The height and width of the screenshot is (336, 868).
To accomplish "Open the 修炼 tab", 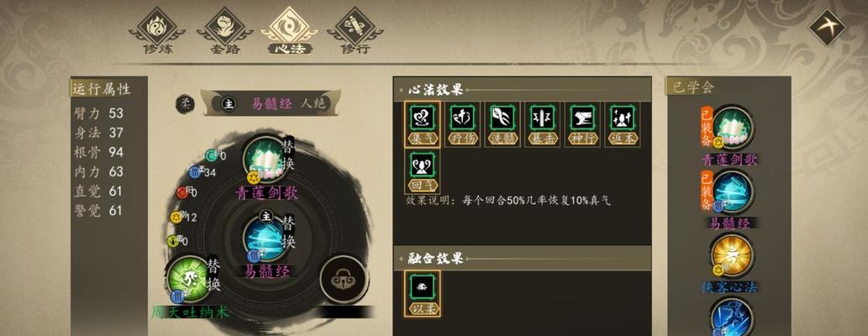I will click(x=158, y=32).
